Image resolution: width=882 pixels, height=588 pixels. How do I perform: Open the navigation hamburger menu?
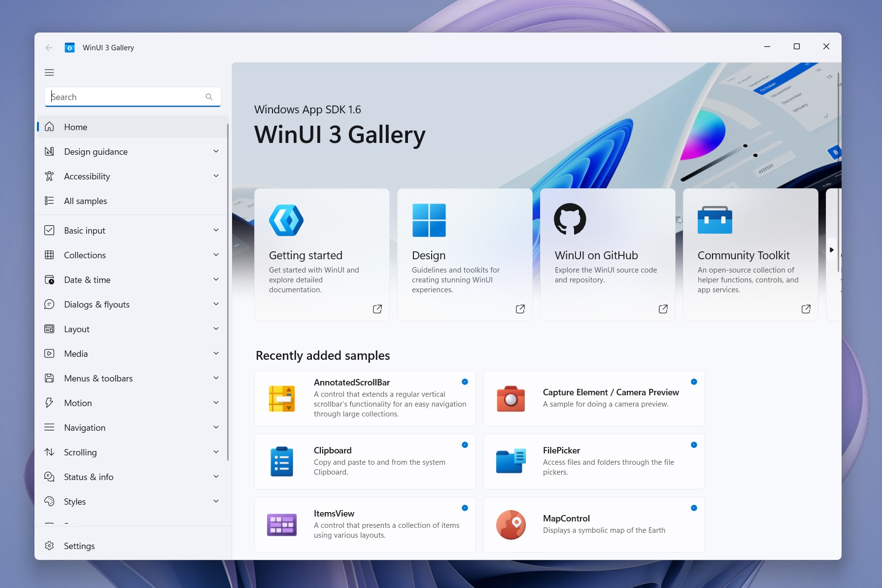coord(49,72)
